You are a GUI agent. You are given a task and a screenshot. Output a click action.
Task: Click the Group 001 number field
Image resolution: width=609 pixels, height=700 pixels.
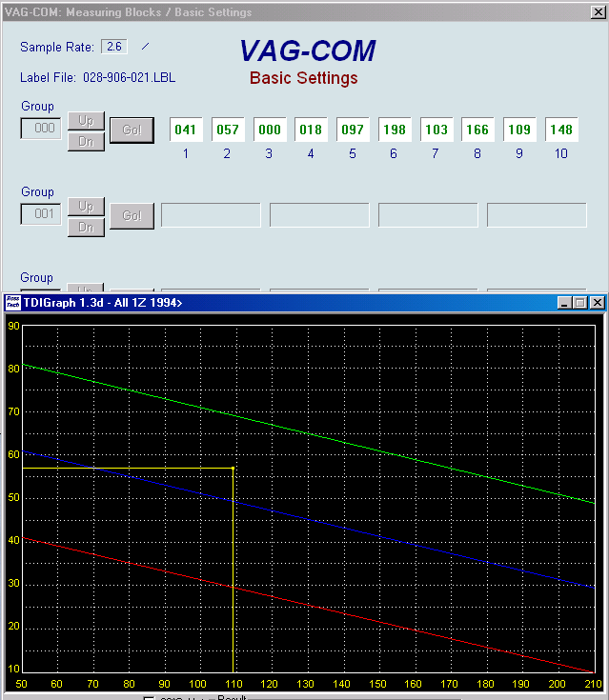[42, 214]
